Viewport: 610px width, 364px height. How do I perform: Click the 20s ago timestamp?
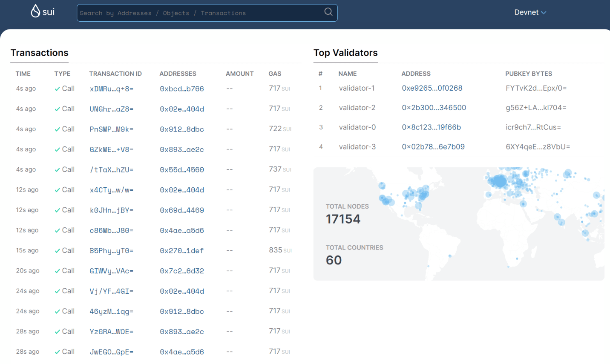pyautogui.click(x=28, y=271)
